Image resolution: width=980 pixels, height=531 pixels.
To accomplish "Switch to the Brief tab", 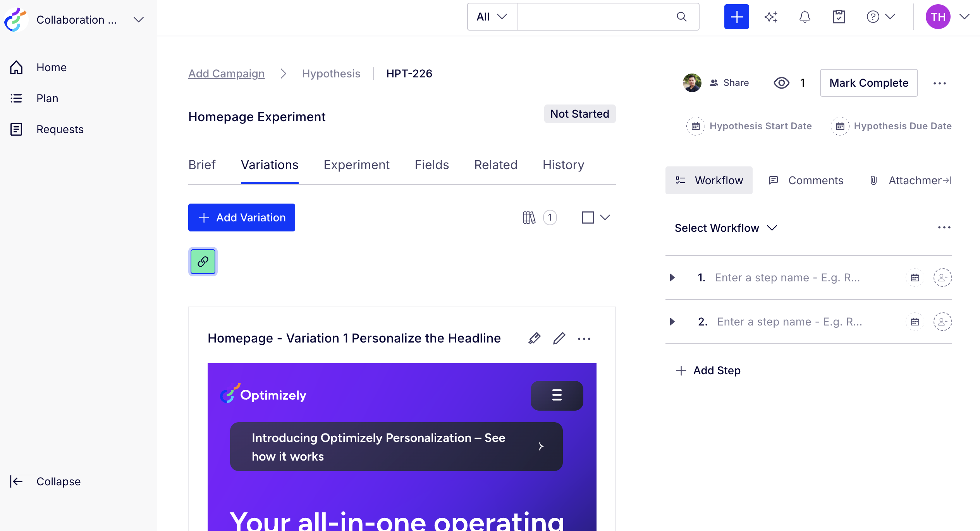I will coord(202,165).
